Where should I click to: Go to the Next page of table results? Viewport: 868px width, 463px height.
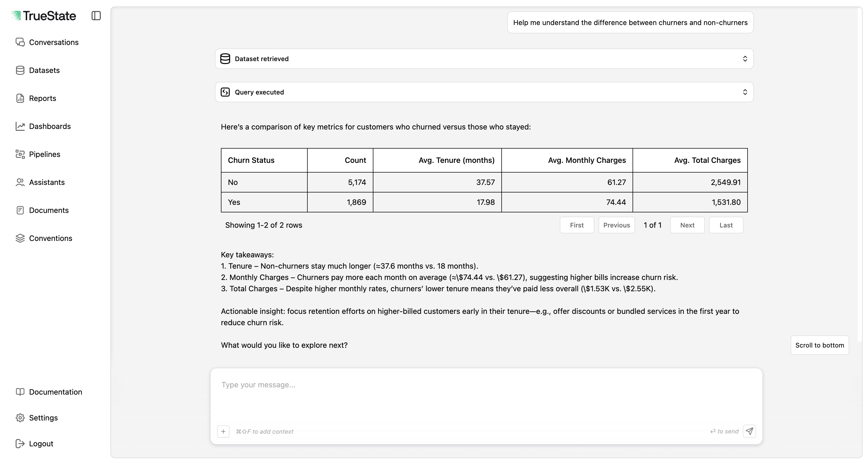688,225
